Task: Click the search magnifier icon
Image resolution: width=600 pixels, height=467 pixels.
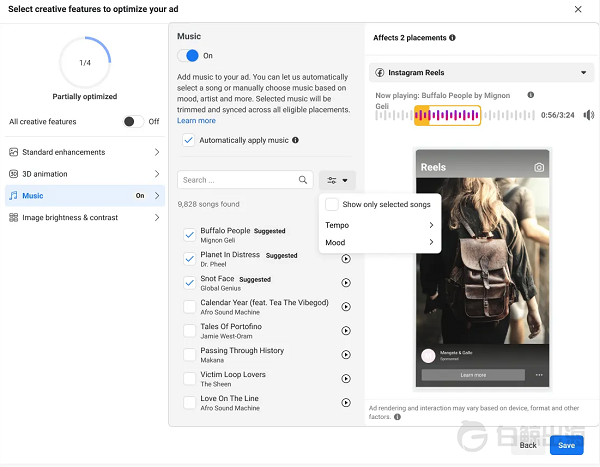Action: [303, 180]
